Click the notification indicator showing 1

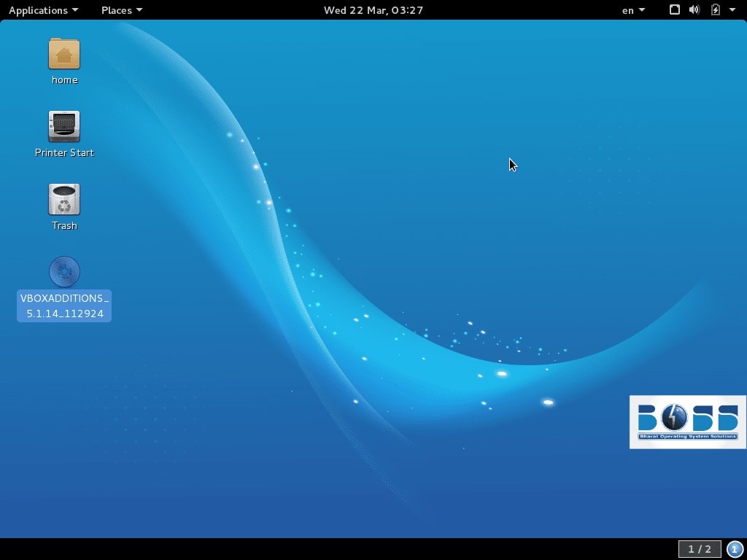coord(734,549)
